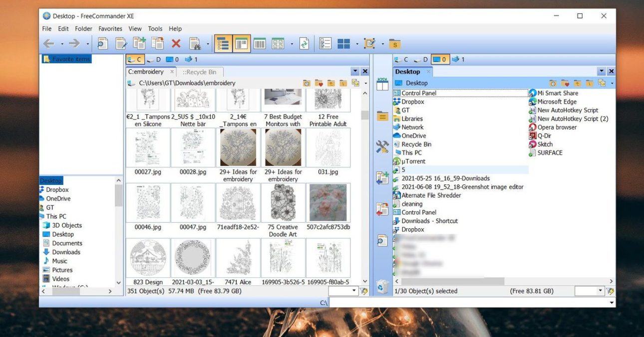Image resolution: width=644 pixels, height=337 pixels.
Task: Switch to the Recycle Bin tab
Action: 199,72
